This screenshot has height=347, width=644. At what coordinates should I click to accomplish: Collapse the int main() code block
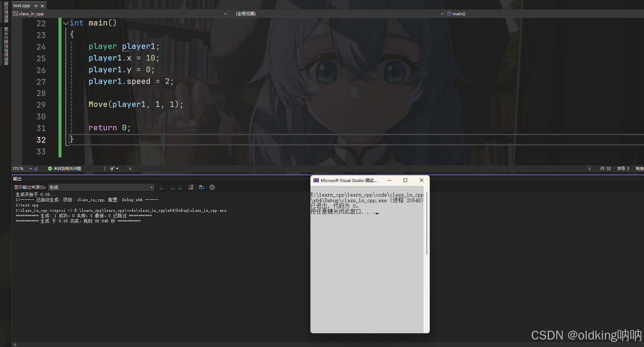66,23
